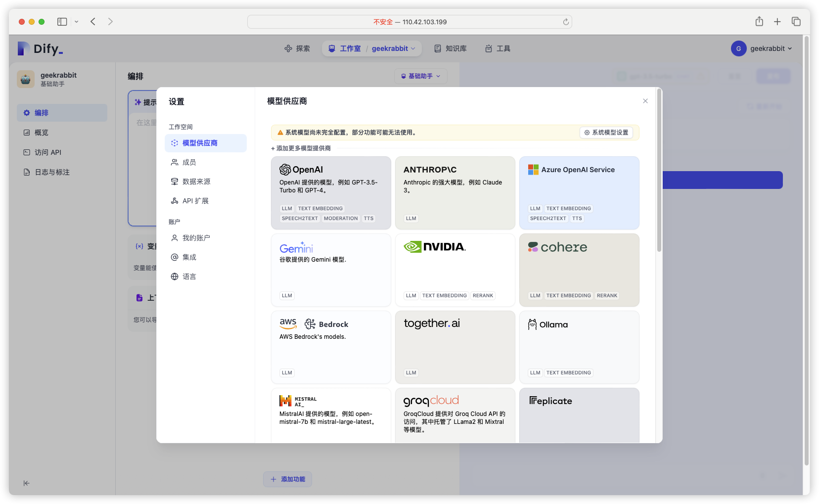Show Safari tab overview
This screenshot has height=504, width=819.
click(796, 22)
